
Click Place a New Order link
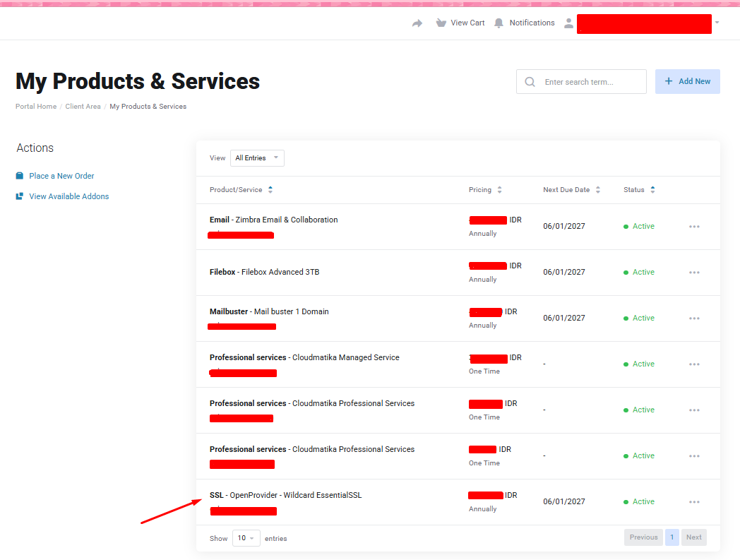pos(62,176)
